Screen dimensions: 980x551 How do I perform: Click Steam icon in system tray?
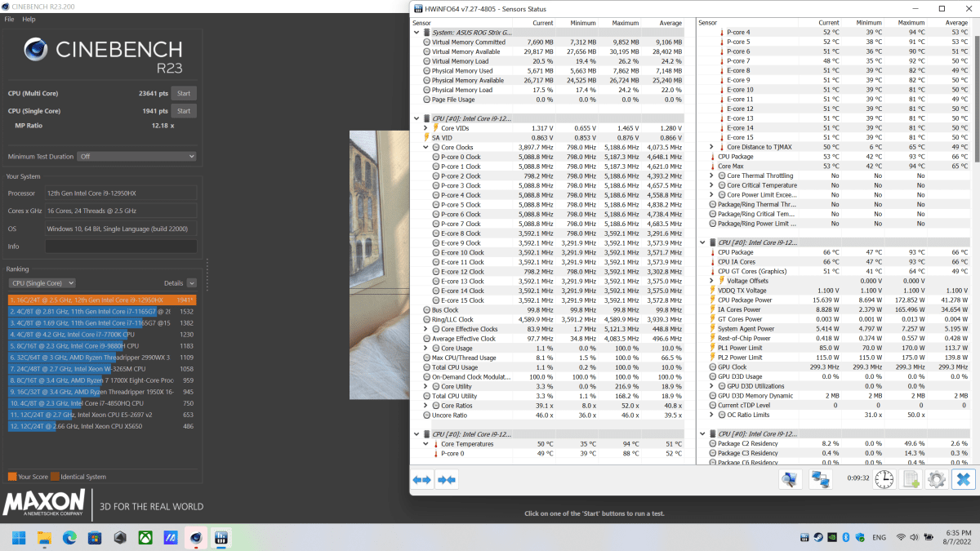pos(818,537)
